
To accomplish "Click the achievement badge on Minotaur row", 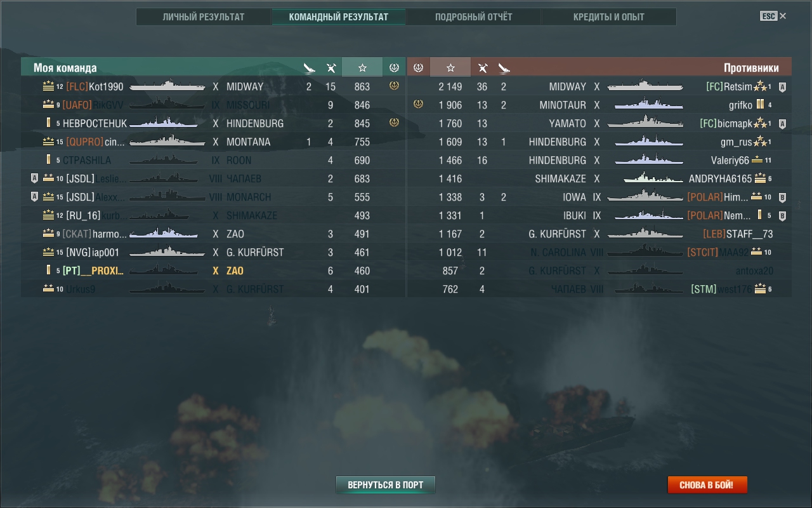I will click(418, 104).
